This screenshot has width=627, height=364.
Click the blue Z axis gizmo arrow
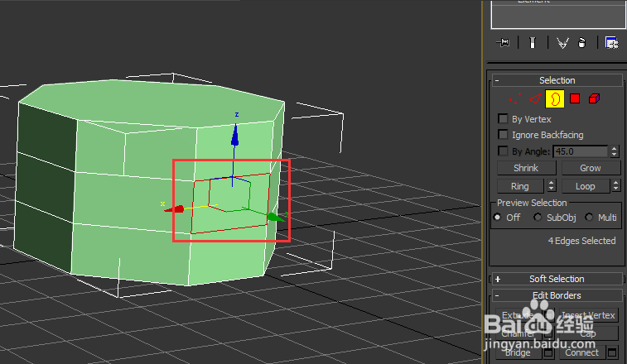[235, 135]
